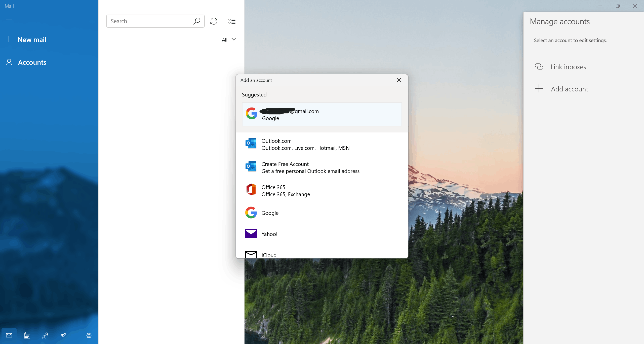The width and height of the screenshot is (644, 344).
Task: Open the To Do checkmark icon
Action: [x=63, y=335]
